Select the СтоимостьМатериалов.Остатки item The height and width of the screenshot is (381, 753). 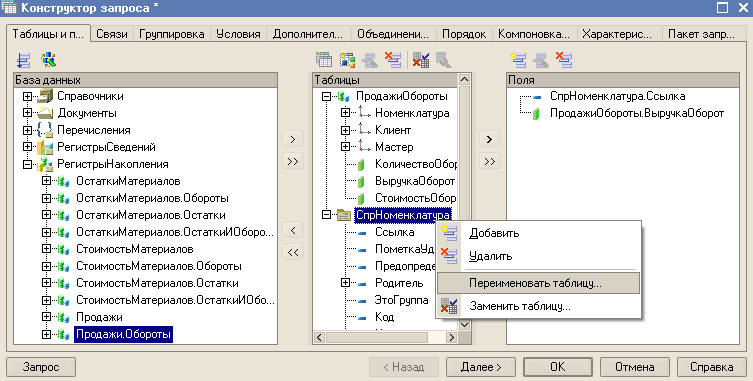coord(157,283)
